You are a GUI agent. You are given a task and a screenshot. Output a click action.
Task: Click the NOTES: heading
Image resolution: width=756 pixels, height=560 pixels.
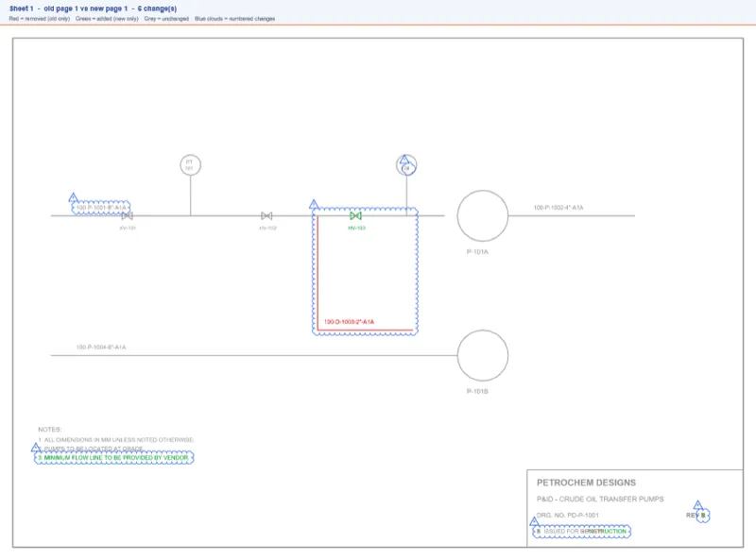tap(50, 430)
